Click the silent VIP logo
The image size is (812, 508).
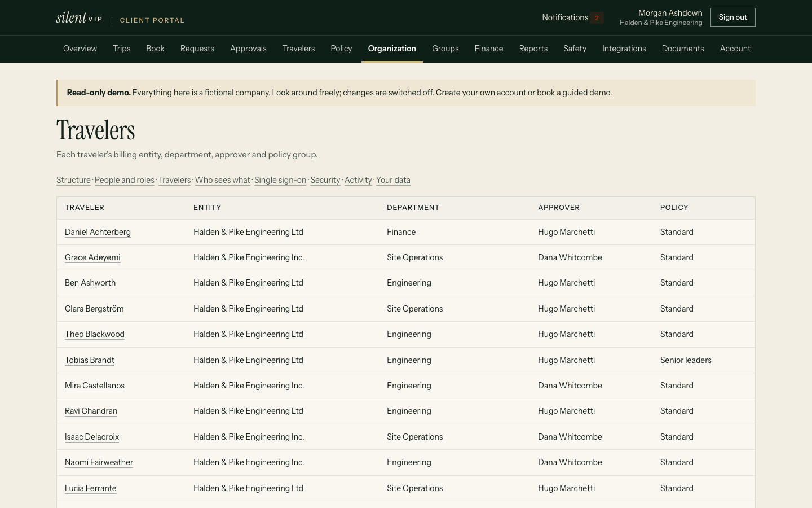coord(79,18)
